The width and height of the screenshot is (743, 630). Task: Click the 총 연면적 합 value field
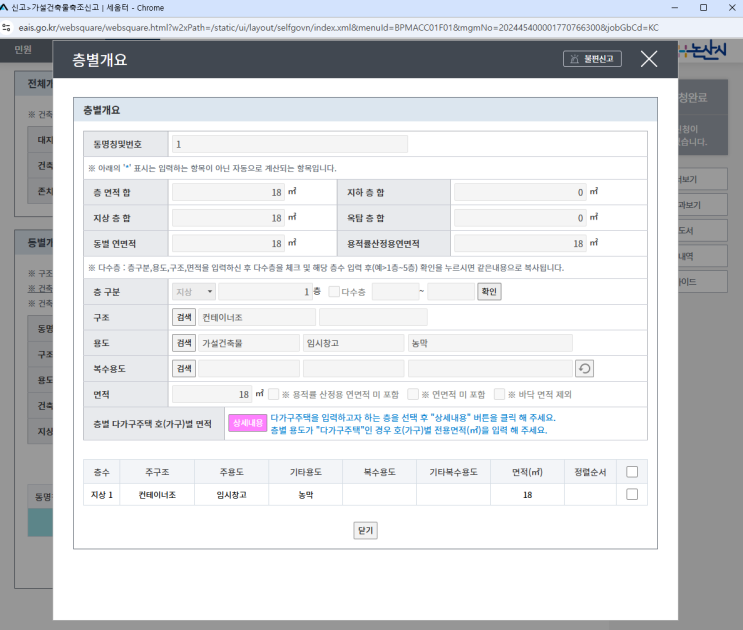click(228, 192)
